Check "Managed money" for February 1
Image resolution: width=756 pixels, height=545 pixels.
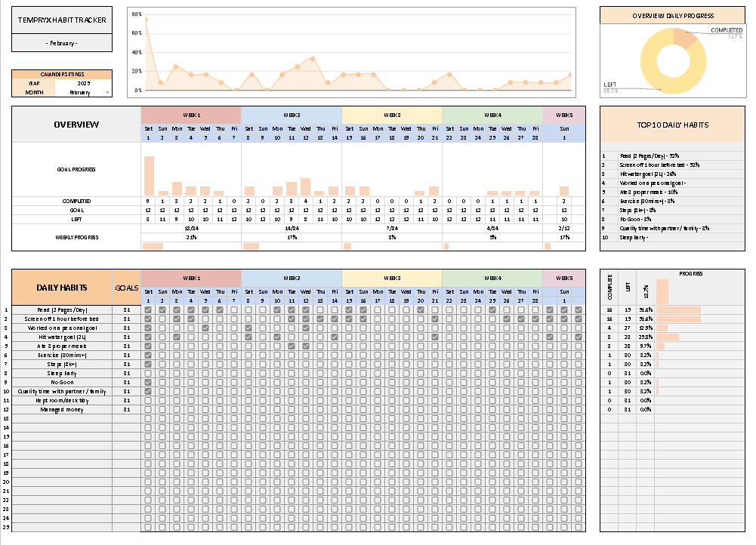point(147,410)
